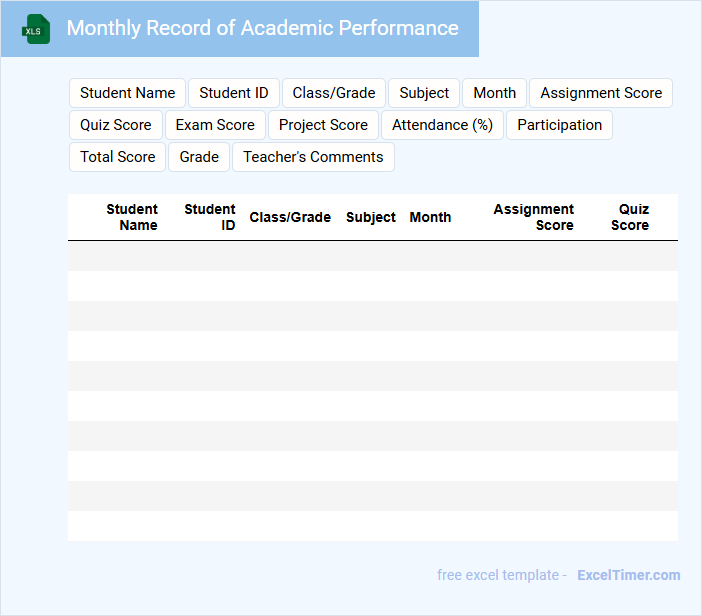Screen dimensions: 702x616
Task: Choose the Project Score tag
Action: click(x=323, y=125)
